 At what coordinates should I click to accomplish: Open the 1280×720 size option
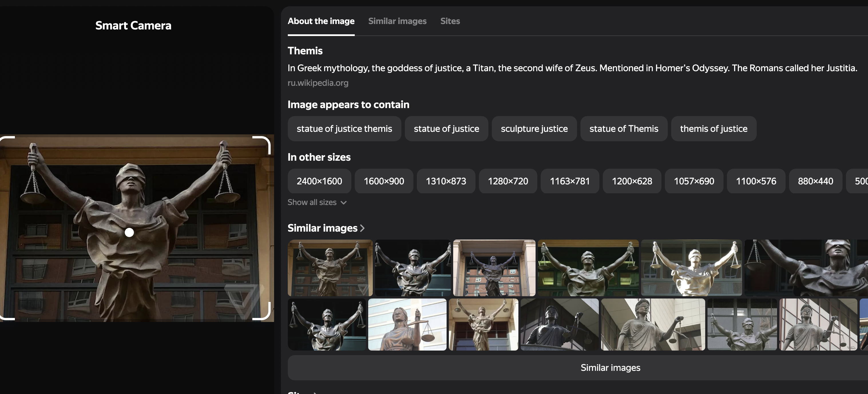(x=508, y=181)
